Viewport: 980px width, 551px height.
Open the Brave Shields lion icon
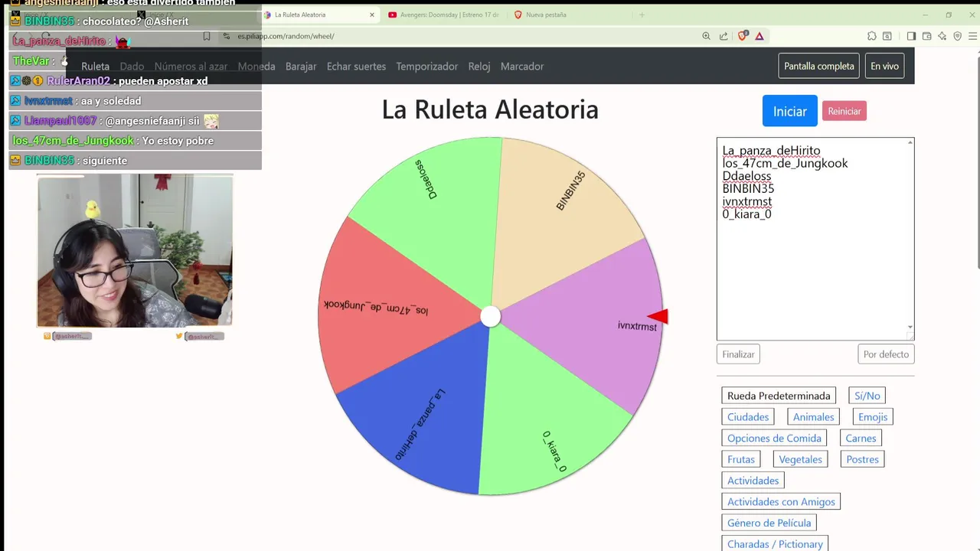click(x=743, y=36)
